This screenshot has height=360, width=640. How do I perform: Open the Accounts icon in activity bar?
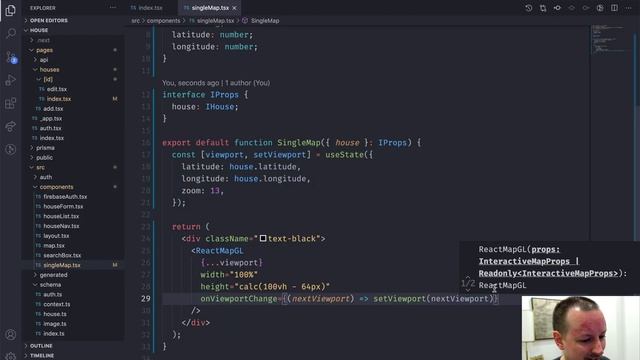[x=11, y=335]
